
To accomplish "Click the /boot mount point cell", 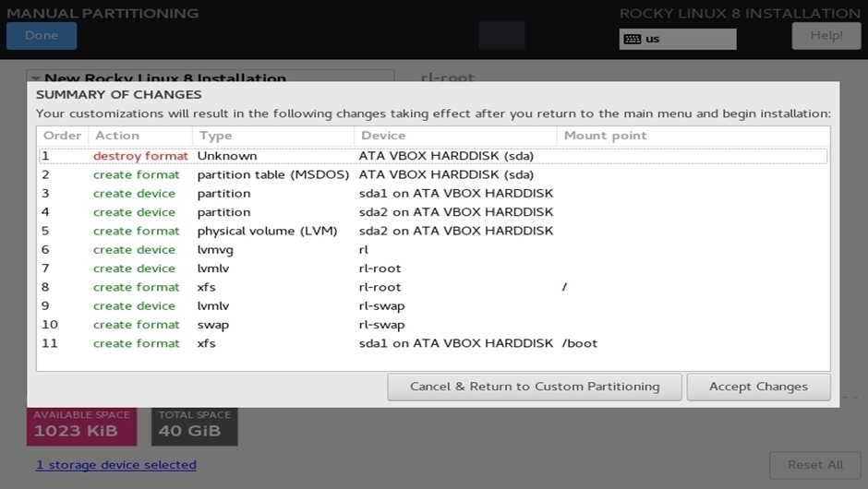I will click(580, 343).
